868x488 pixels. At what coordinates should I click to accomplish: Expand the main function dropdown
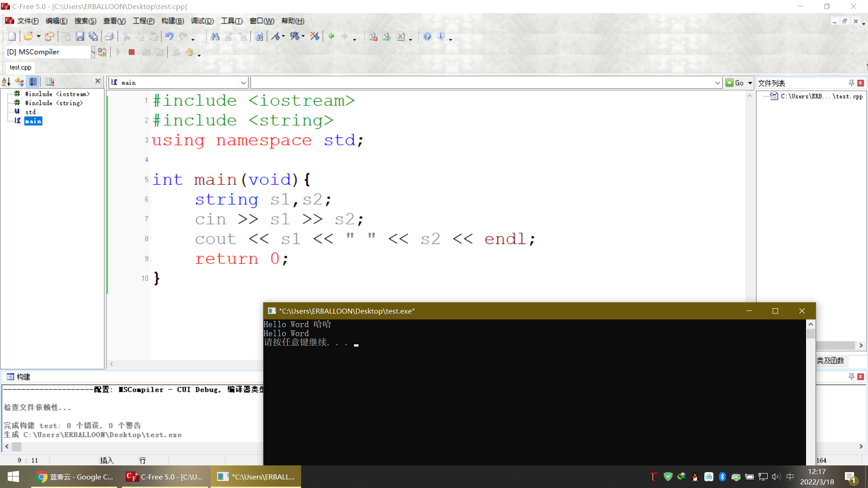(x=243, y=83)
